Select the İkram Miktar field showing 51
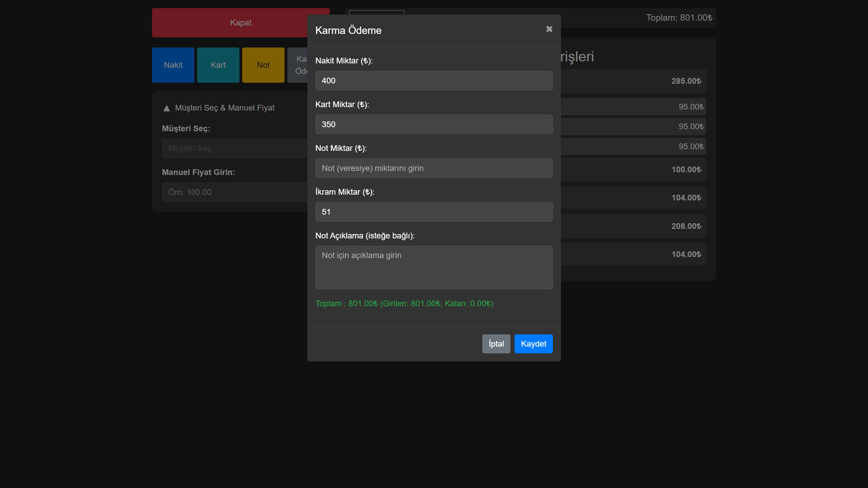Image resolution: width=868 pixels, height=488 pixels. tap(433, 212)
